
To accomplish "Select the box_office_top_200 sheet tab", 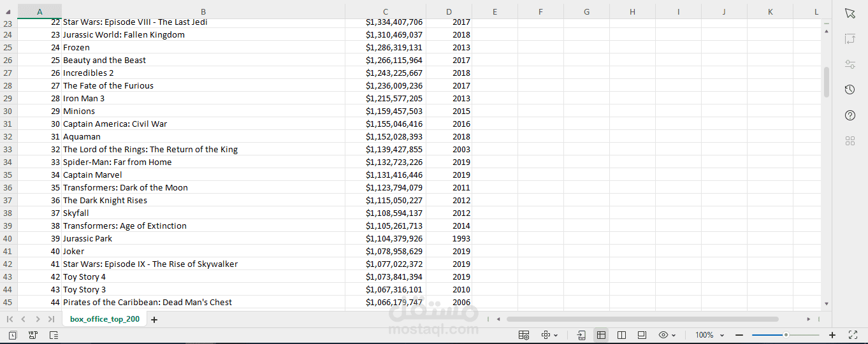I will pos(105,319).
